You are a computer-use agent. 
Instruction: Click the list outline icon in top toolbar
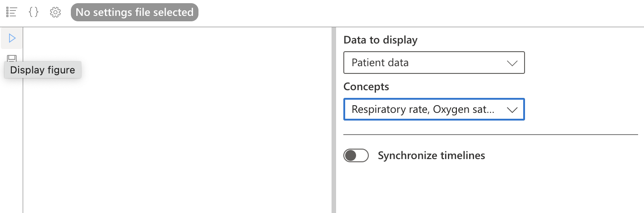click(12, 12)
